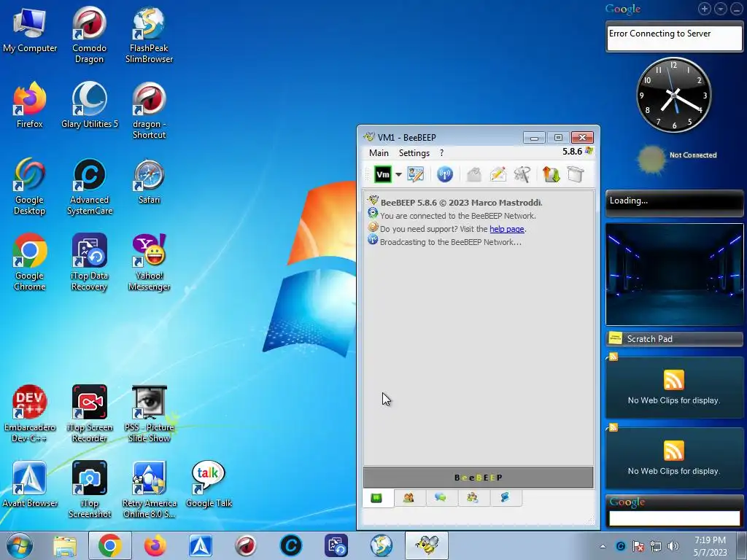This screenshot has height=560, width=747.
Task: Click the grayed open envelope toolbar icon
Action: [473, 174]
